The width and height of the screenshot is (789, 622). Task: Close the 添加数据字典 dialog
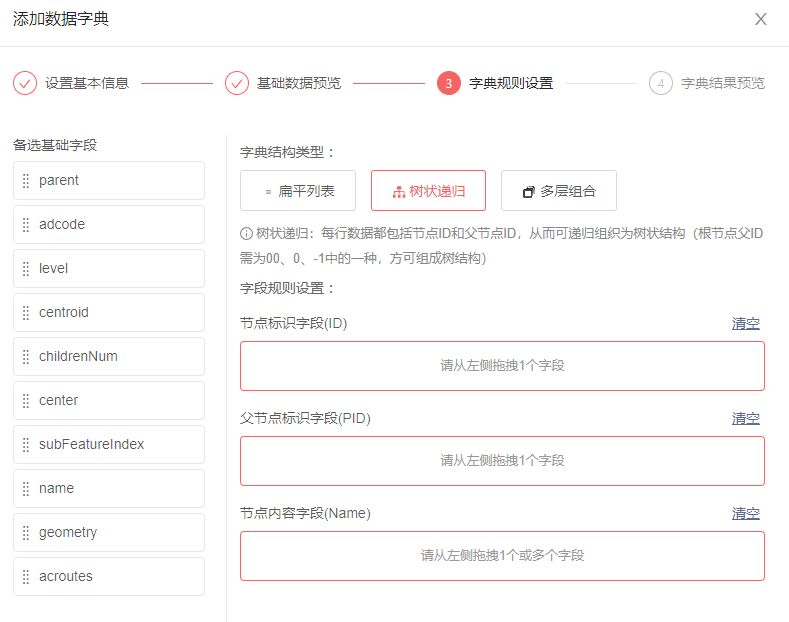[x=761, y=19]
